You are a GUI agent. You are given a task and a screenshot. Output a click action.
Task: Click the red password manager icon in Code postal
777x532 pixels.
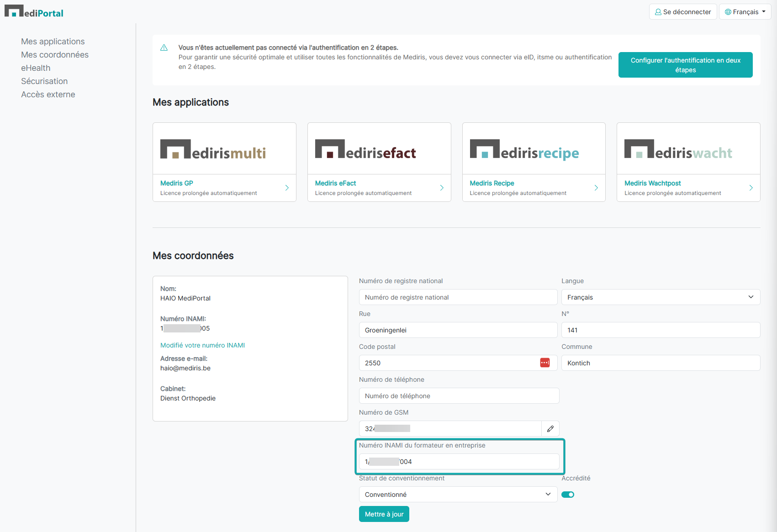(x=545, y=363)
